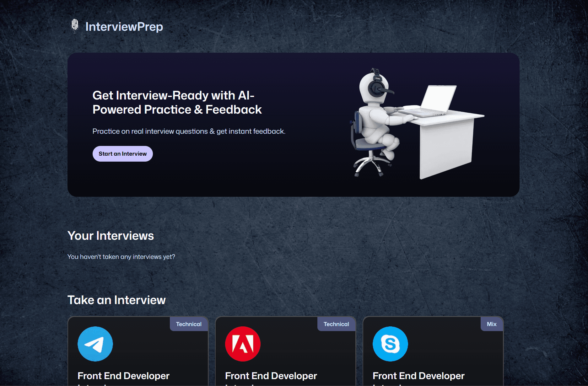Screen dimensions: 588x386
Task: Click the Start an Interview button
Action: (x=122, y=153)
